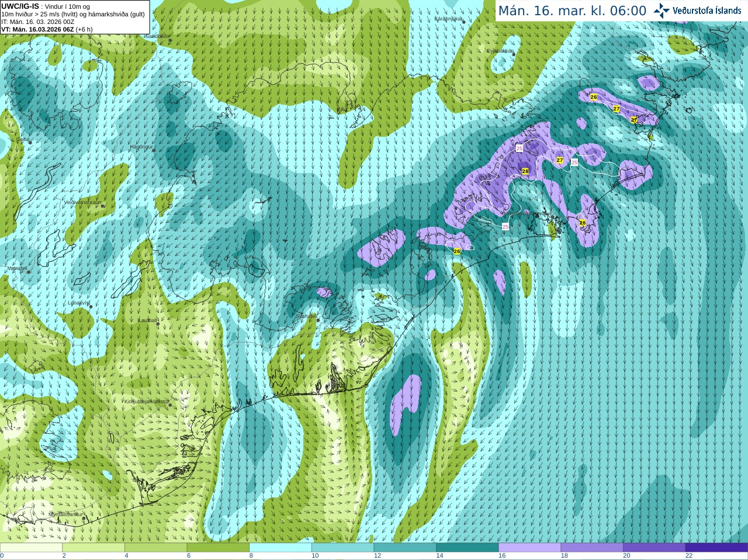
Task: Select the white 25 label above the 28 label
Action: tap(520, 148)
